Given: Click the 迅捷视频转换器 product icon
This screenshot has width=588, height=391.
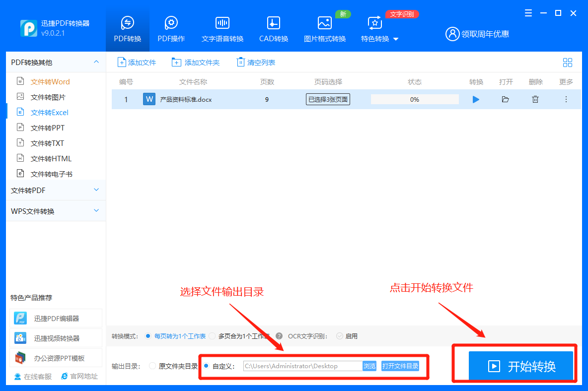Looking at the screenshot, I should point(20,338).
